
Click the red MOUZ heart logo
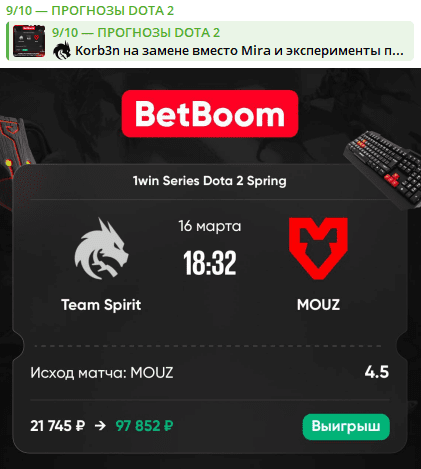[x=318, y=248]
